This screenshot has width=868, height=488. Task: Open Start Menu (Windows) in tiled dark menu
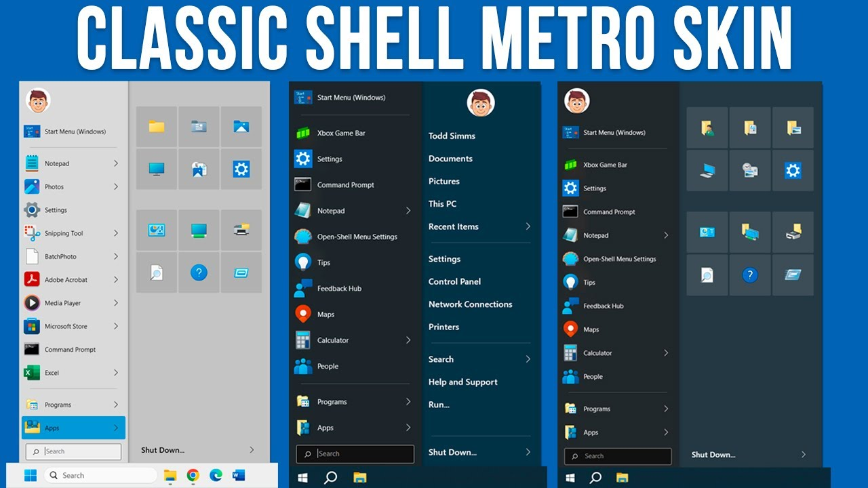[x=616, y=133]
